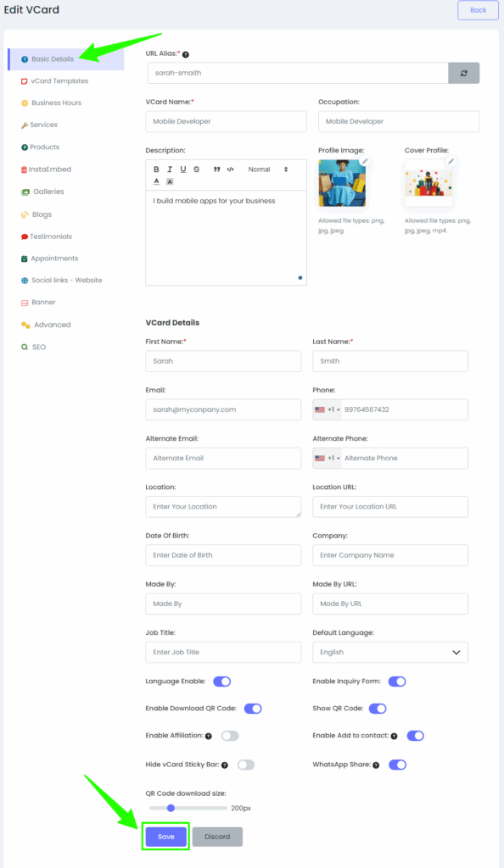Viewport: 504px width, 868px height.
Task: Click Enable Add to contact help icon
Action: (x=394, y=737)
